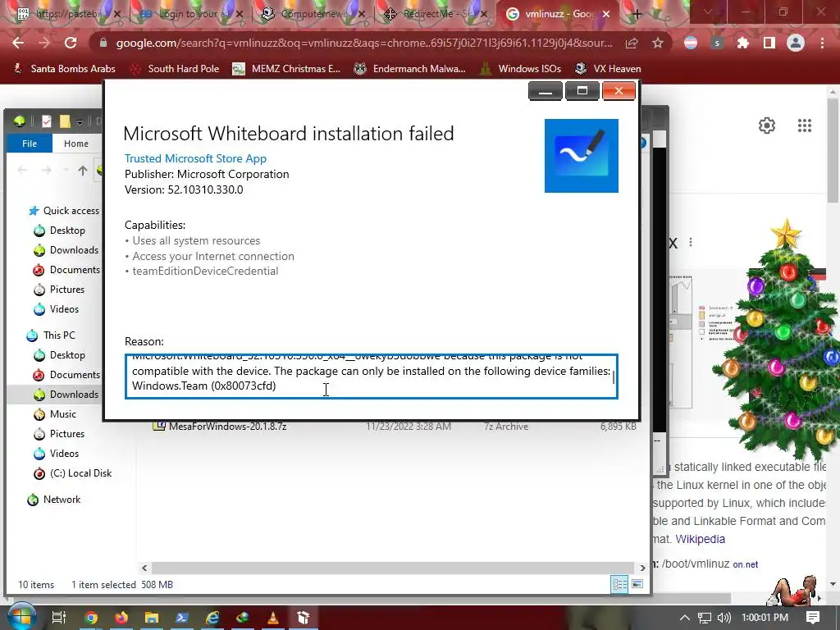Click the Microsoft Whiteboard app logo
Viewport: 840px width, 630px height.
click(x=582, y=155)
